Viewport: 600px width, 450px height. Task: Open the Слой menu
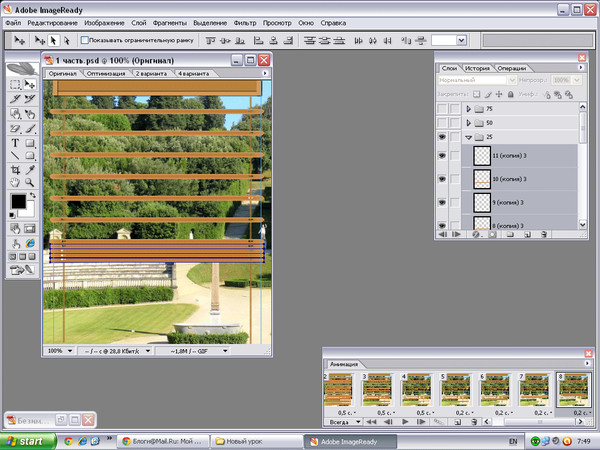pos(139,23)
